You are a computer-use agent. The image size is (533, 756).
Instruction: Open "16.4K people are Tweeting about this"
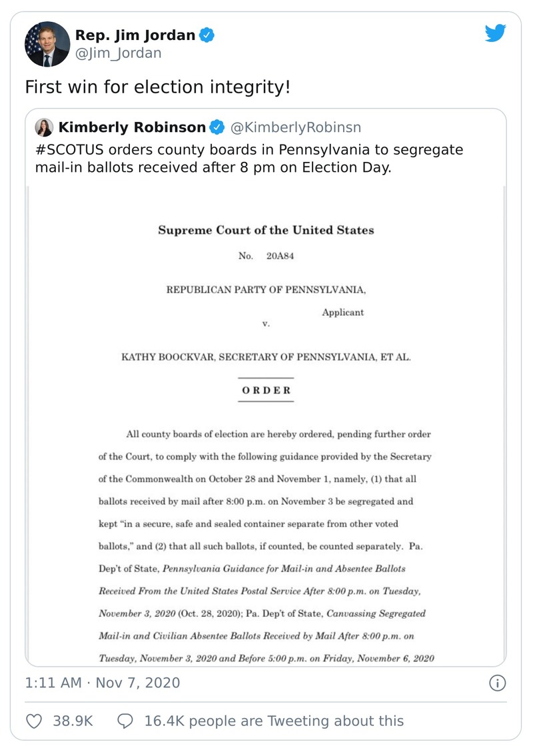point(274,721)
